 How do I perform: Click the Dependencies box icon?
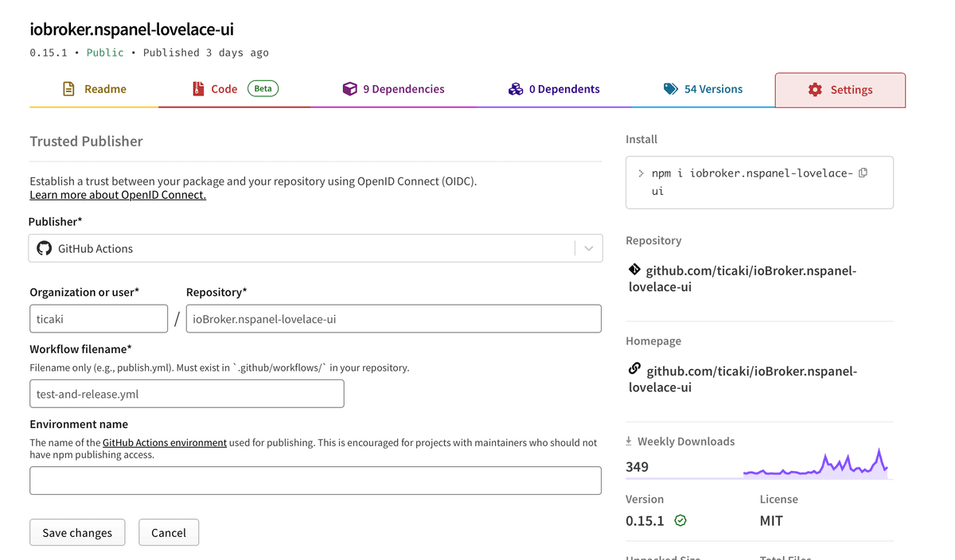(x=349, y=89)
